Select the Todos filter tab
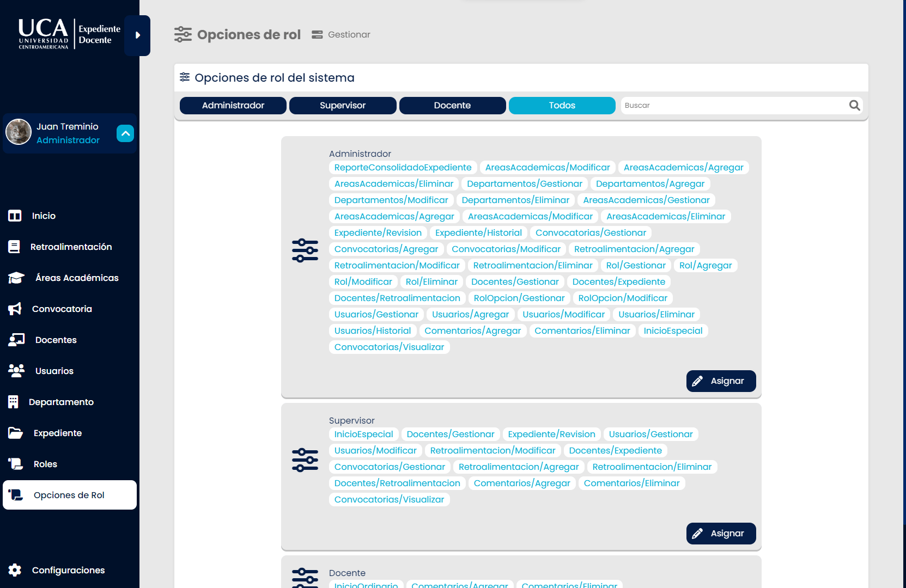The width and height of the screenshot is (906, 588). (x=562, y=106)
